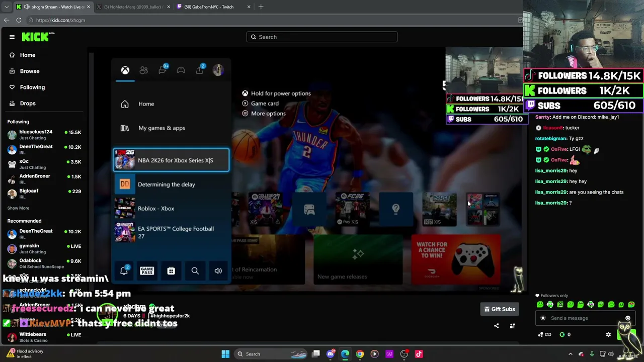Open Following in the Kick sidebar
Viewport: 644px width, 362px height.
pos(32,87)
